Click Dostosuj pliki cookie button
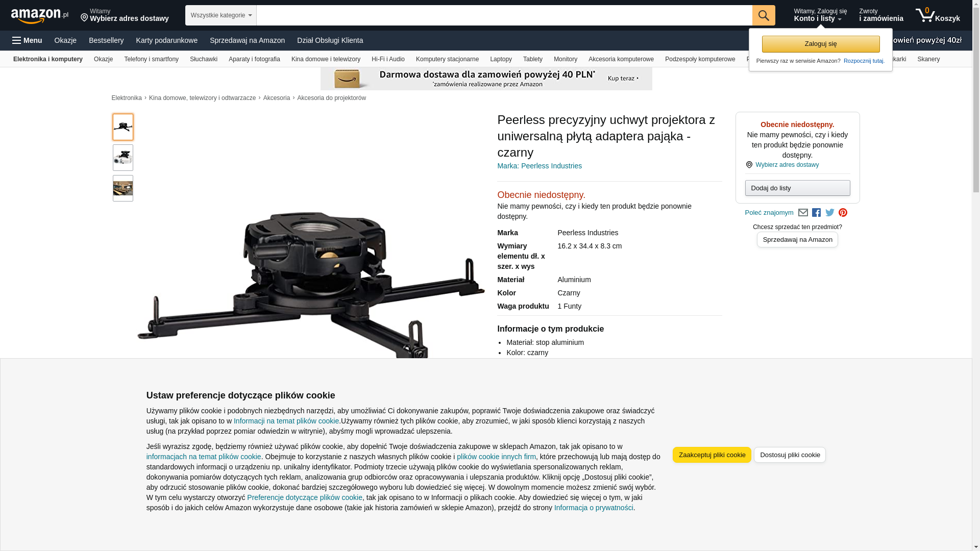The height and width of the screenshot is (551, 980). coord(790,455)
